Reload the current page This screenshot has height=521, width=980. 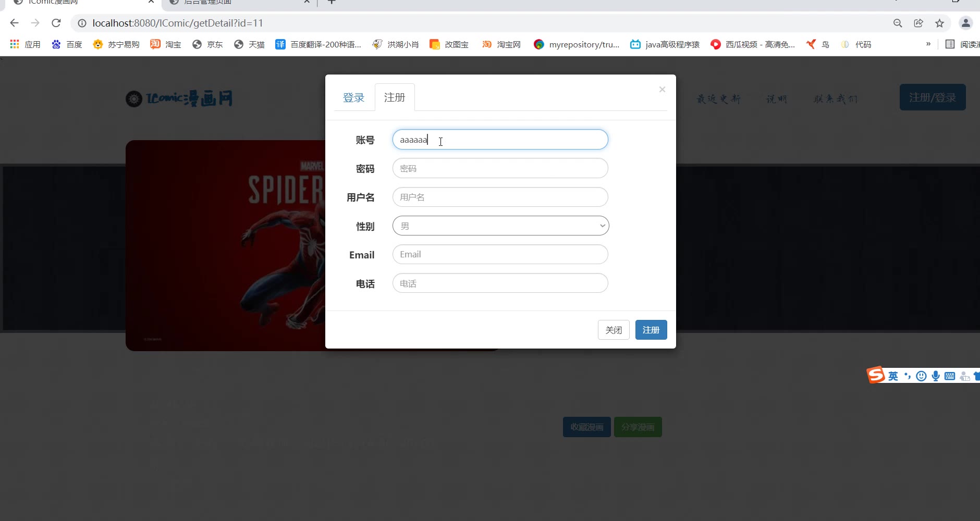[x=56, y=23]
